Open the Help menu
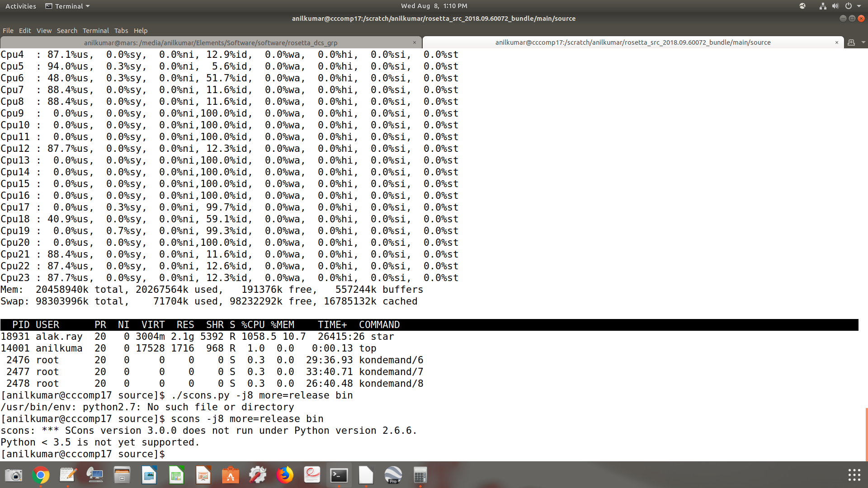The image size is (868, 488). tap(141, 30)
